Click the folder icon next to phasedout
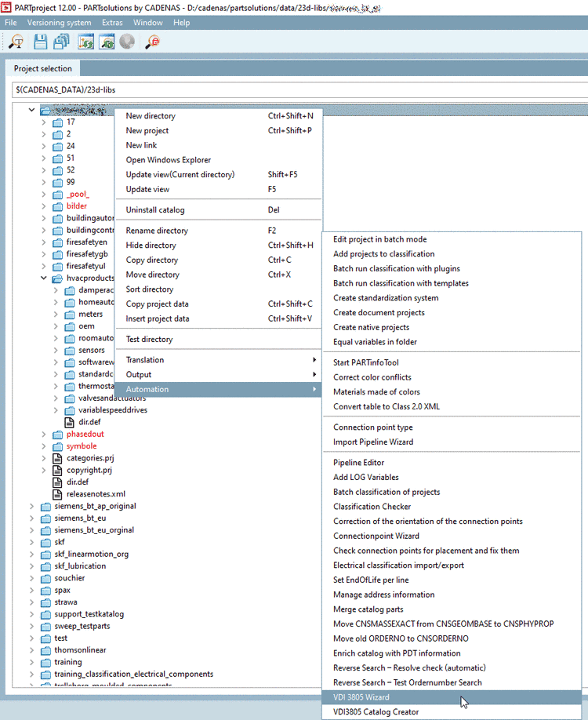The image size is (588, 720). 57,435
